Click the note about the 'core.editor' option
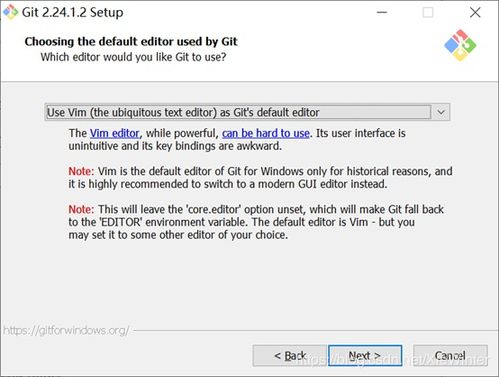This screenshot has height=377, width=499. [x=256, y=222]
